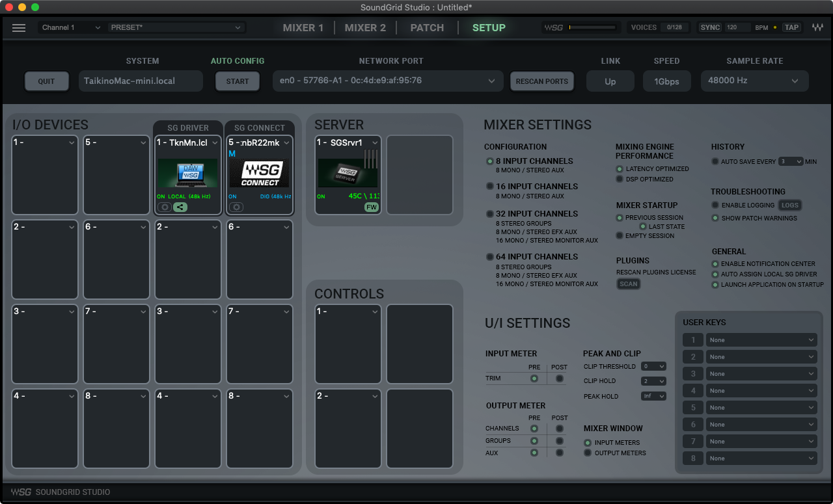Open SG Connect nbR22mk gear settings
Screen dimensions: 833x504
coord(236,207)
